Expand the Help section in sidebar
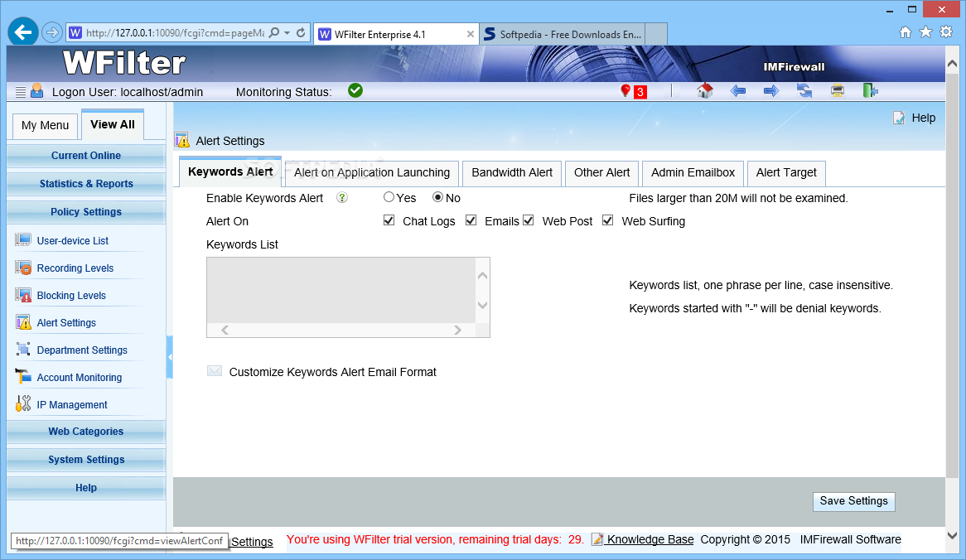The image size is (966, 560). [x=85, y=488]
